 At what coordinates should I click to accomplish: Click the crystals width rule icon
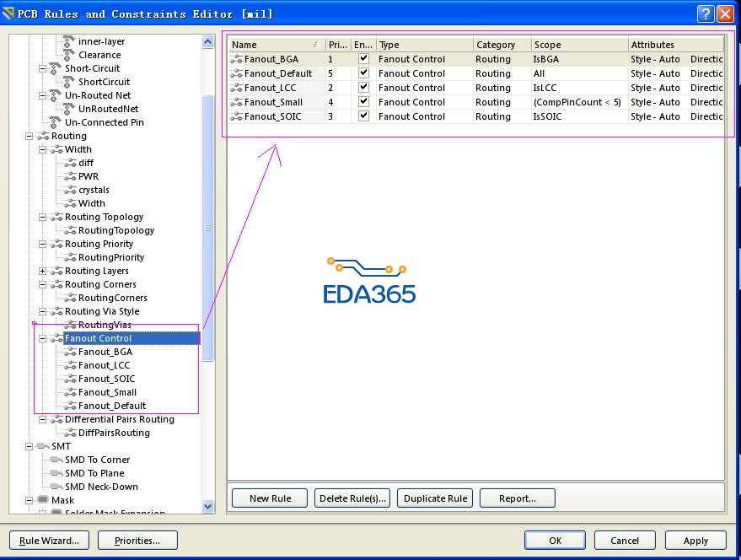pos(70,190)
